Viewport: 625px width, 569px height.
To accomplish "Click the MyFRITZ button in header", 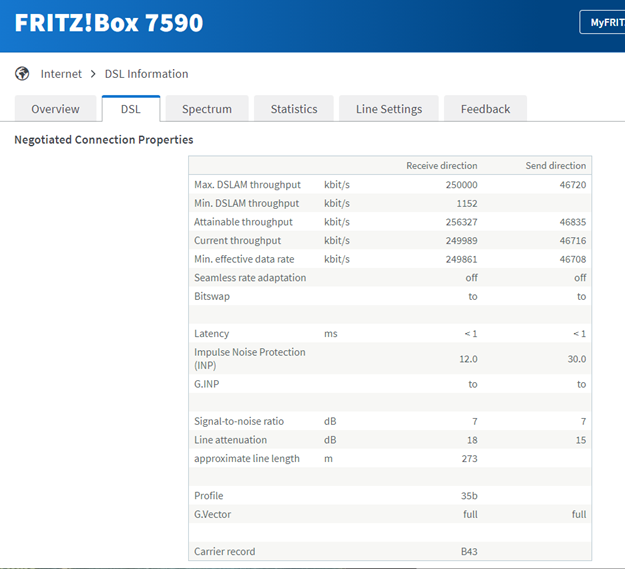I will (603, 22).
